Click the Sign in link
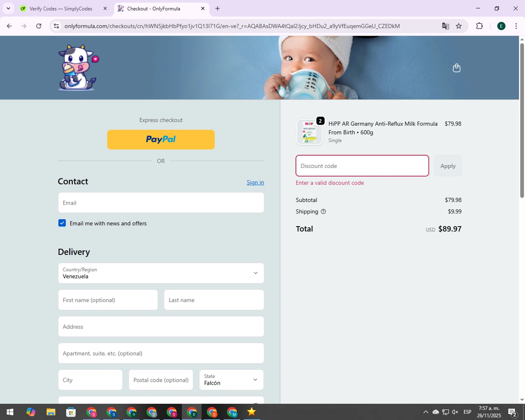Viewport: 525px width, 420px height. (255, 182)
